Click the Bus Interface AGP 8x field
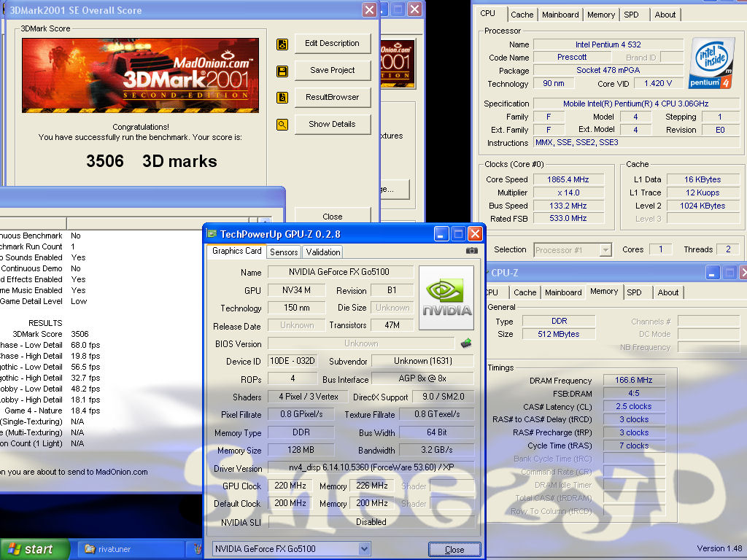Screen dimensions: 747x560 (422, 378)
